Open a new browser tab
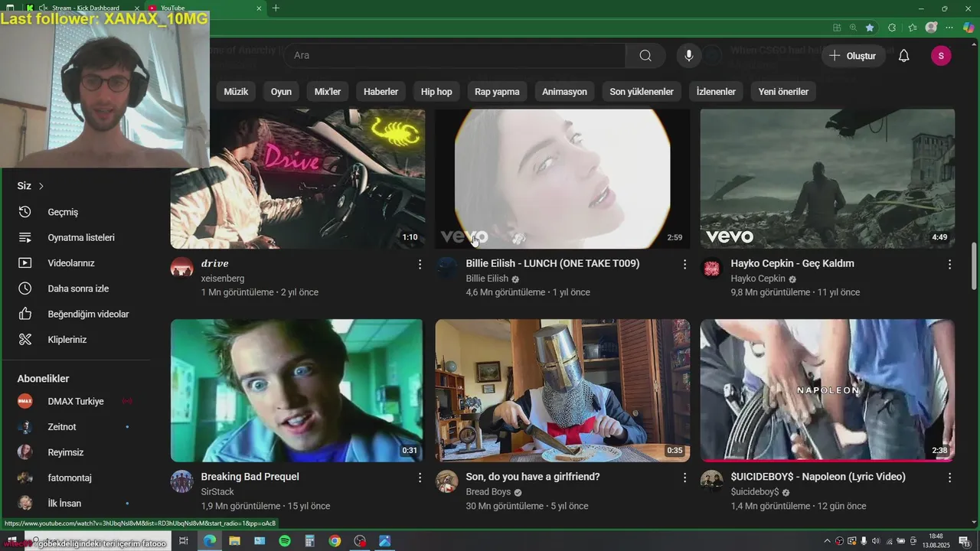The image size is (980, 551). tap(276, 8)
